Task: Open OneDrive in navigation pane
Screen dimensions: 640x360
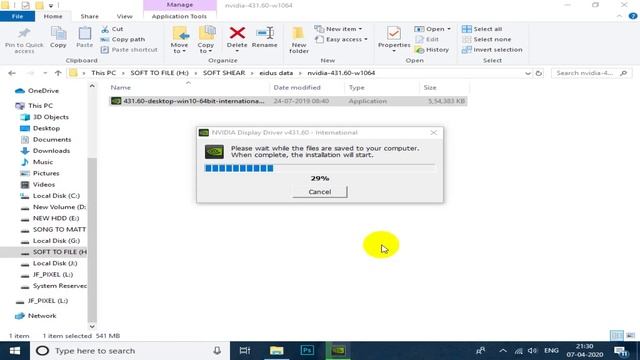Action: tap(43, 91)
